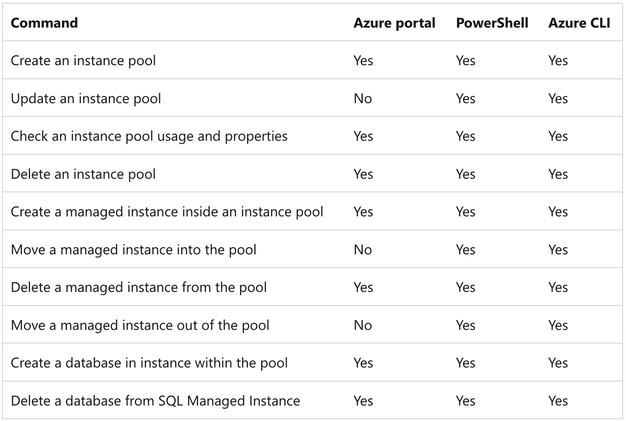Select "Delete a database from SQL Managed Instance"
Screen dimensions: 626x421
(x=155, y=401)
